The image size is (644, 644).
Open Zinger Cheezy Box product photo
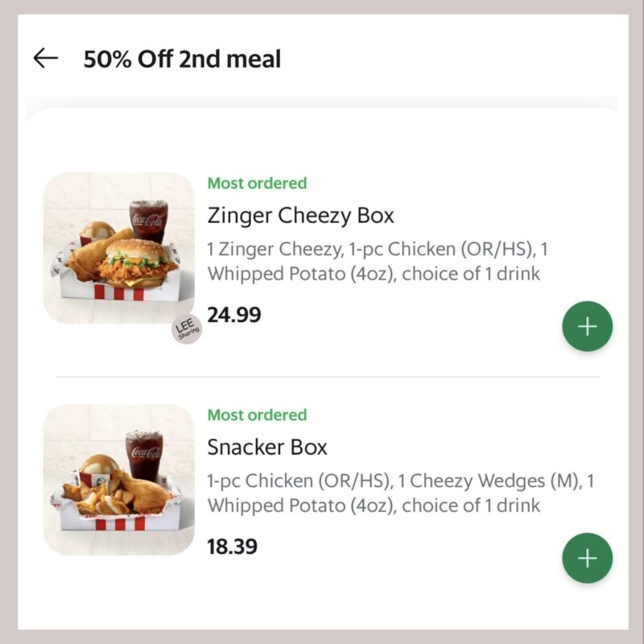click(118, 248)
